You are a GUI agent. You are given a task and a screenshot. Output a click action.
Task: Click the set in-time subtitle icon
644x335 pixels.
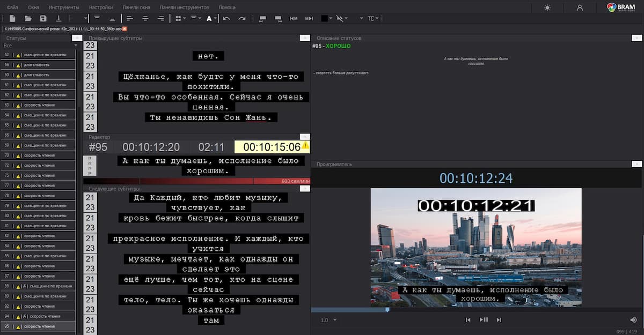click(x=262, y=18)
